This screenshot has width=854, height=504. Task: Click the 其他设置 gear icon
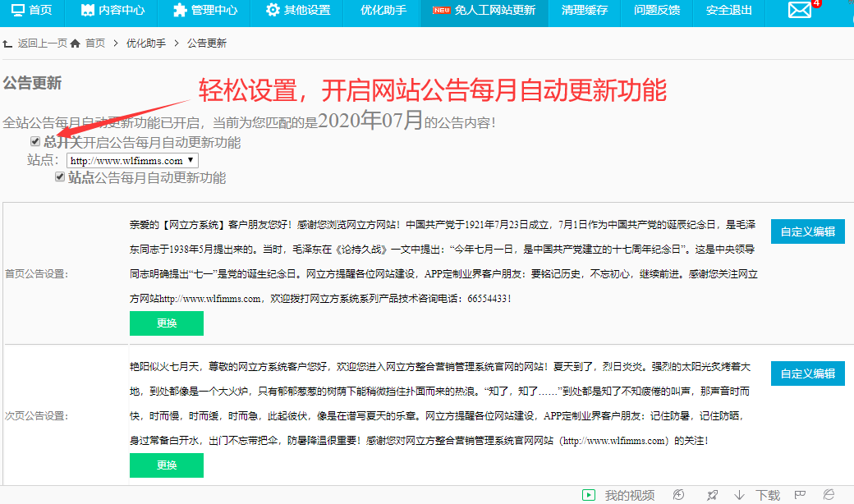click(x=273, y=10)
